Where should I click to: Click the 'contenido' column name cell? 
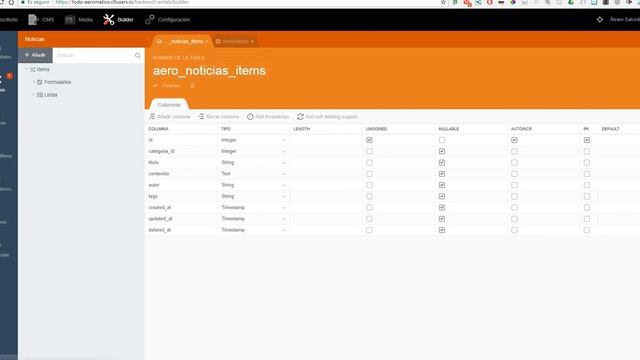(x=181, y=174)
